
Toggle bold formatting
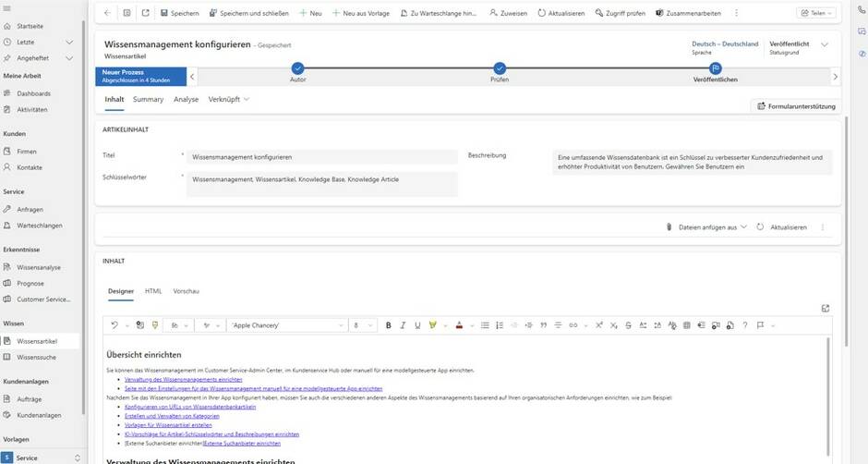[x=388, y=325]
